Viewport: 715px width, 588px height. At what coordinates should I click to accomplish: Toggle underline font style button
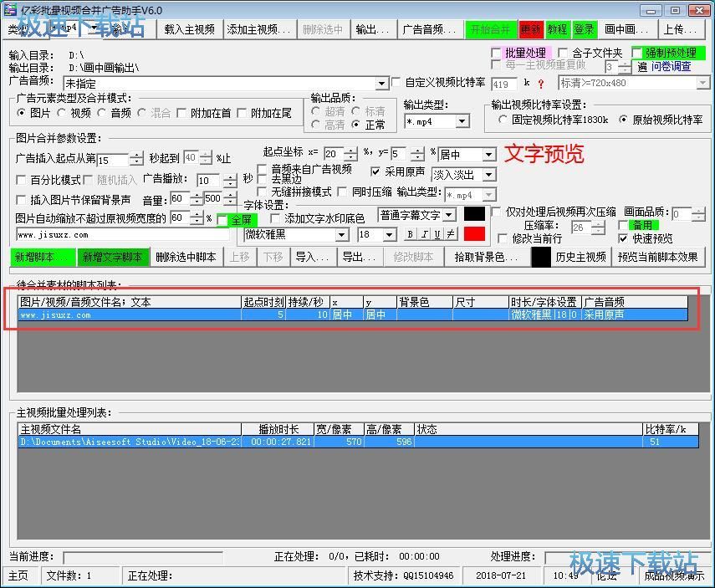point(437,234)
